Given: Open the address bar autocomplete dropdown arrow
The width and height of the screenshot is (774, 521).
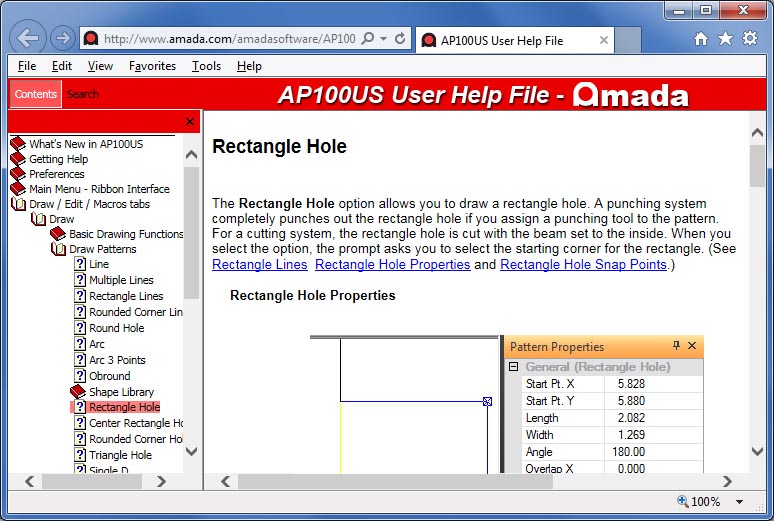Looking at the screenshot, I should click(383, 39).
